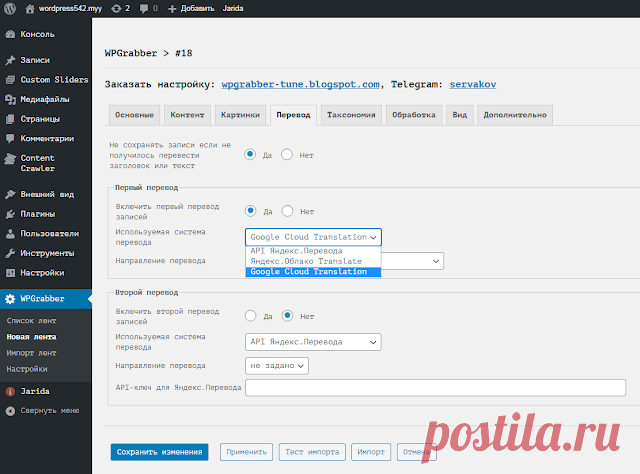Click the Плагины plugin icon
This screenshot has width=640, height=474.
[x=10, y=214]
